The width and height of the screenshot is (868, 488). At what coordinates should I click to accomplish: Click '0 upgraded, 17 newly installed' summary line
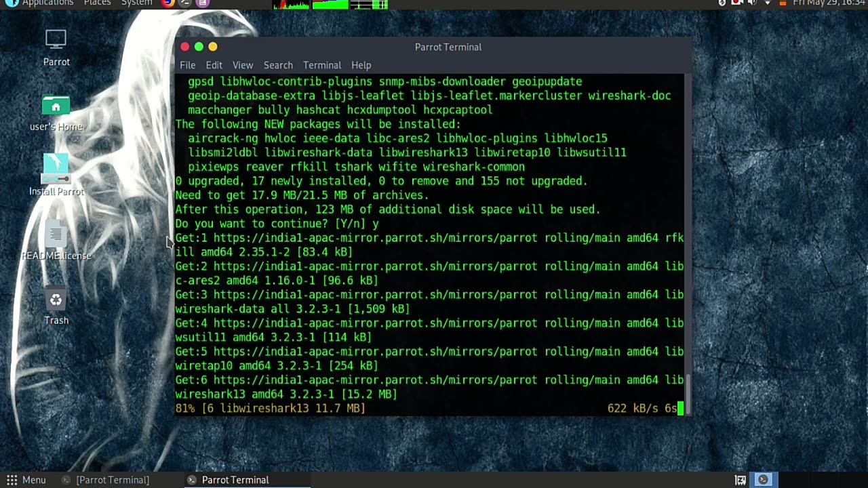click(381, 181)
